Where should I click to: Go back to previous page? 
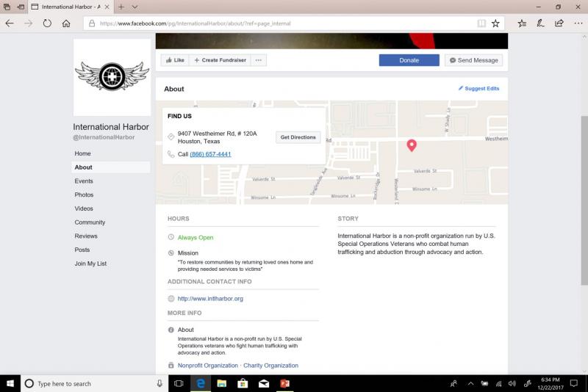point(10,23)
